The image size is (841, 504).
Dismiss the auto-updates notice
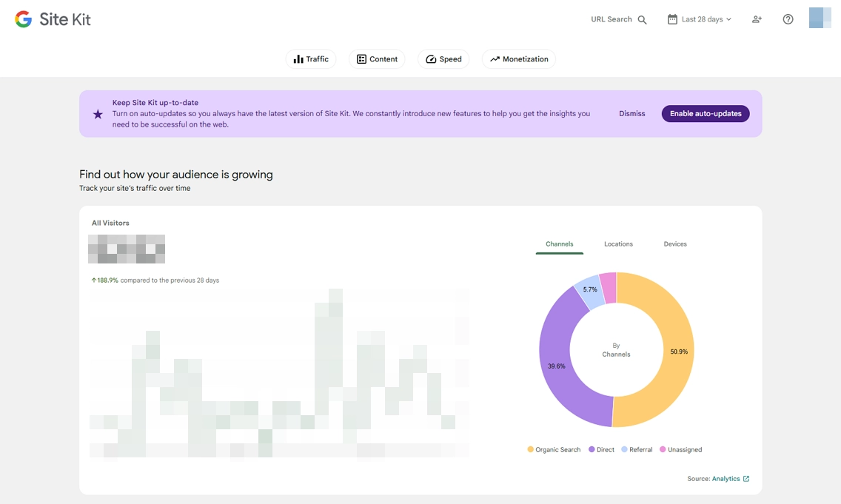(631, 113)
